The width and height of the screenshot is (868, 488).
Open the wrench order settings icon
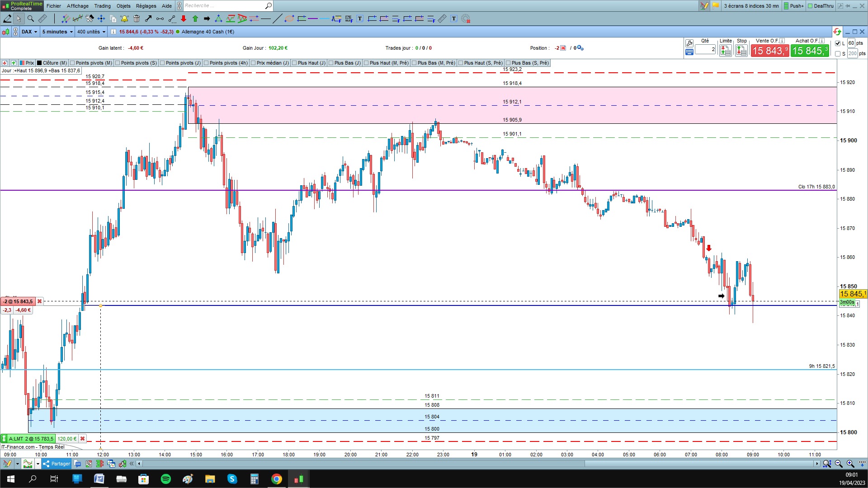click(689, 43)
